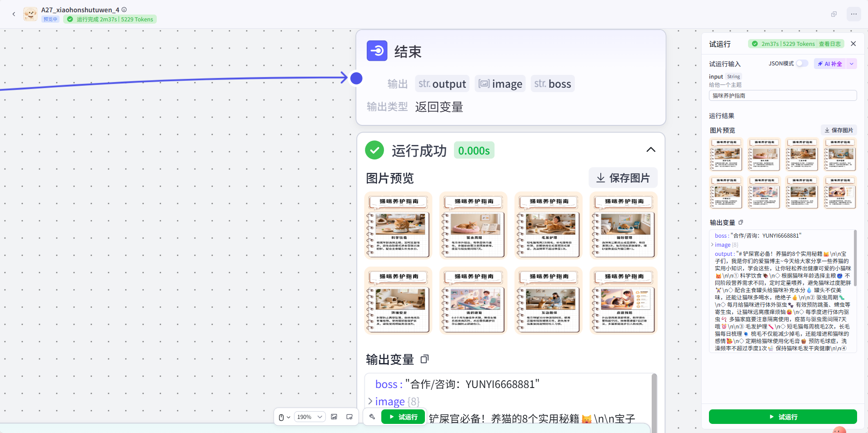Open the mouse mode dropdown arrow
Viewport: 868px width, 433px height.
(289, 417)
